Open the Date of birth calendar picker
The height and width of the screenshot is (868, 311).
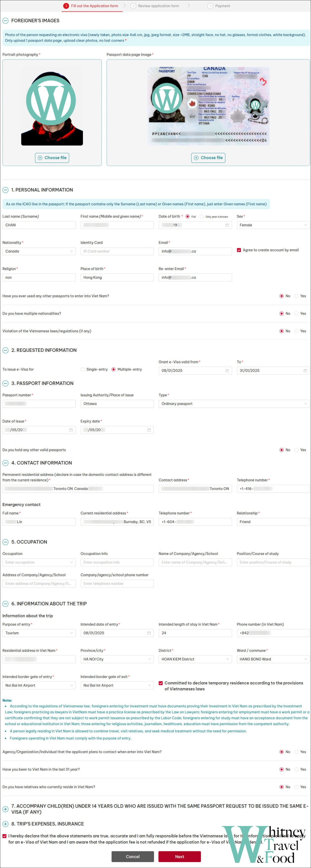tap(227, 225)
